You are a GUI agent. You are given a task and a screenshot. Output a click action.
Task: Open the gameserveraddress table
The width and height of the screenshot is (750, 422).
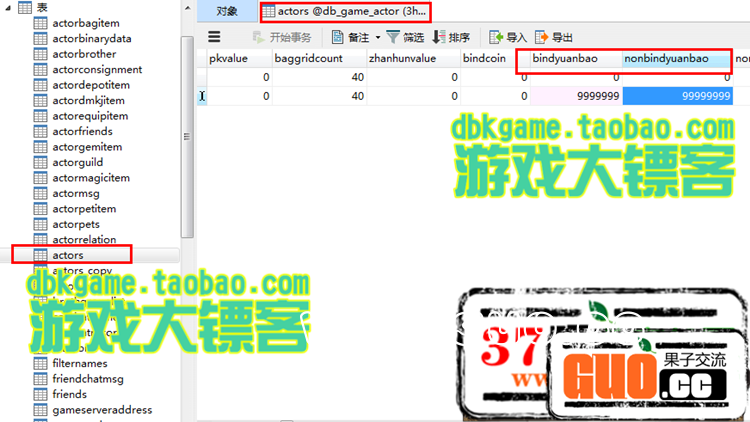point(102,410)
